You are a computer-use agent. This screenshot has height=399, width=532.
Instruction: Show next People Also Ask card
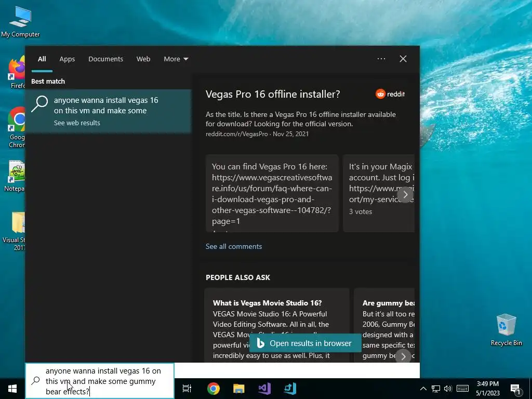[403, 356]
